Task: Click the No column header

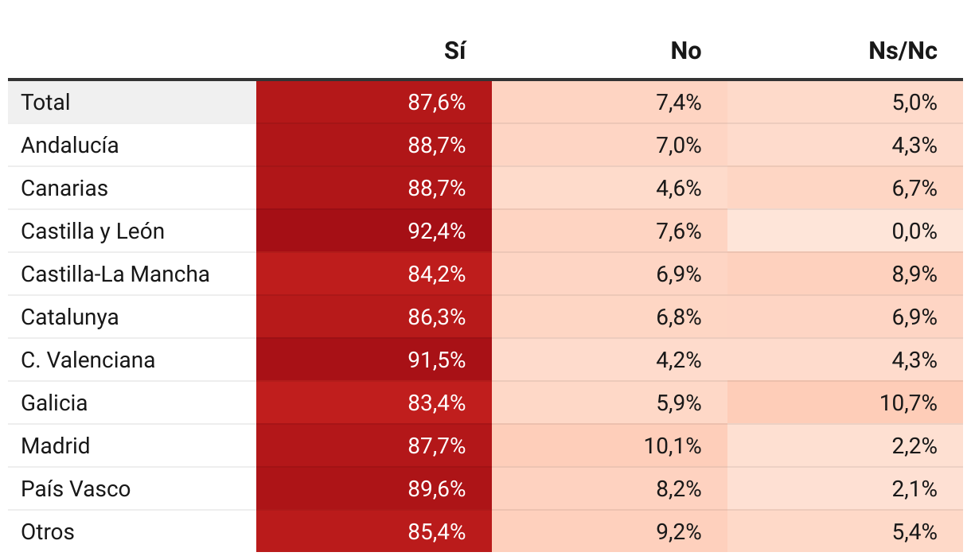Action: pos(686,51)
